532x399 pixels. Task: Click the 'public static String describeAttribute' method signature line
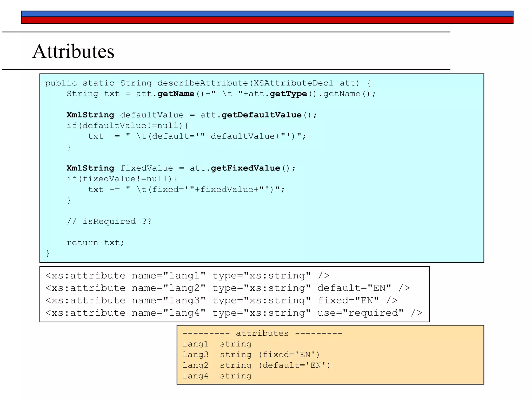pos(208,83)
